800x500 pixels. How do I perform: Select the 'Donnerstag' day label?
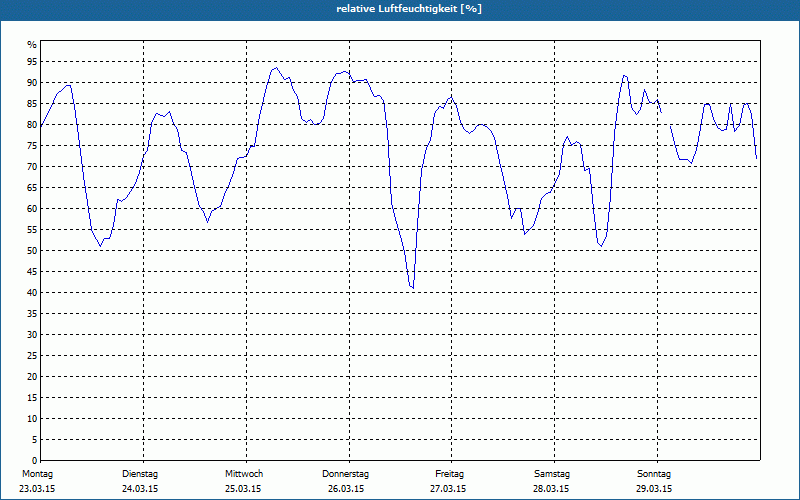[x=345, y=474]
